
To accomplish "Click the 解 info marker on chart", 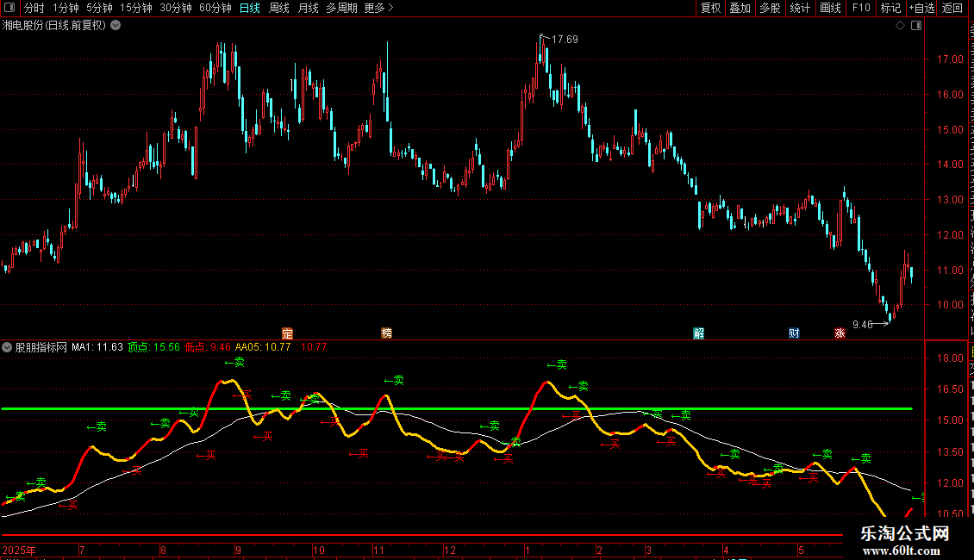I will tap(699, 333).
